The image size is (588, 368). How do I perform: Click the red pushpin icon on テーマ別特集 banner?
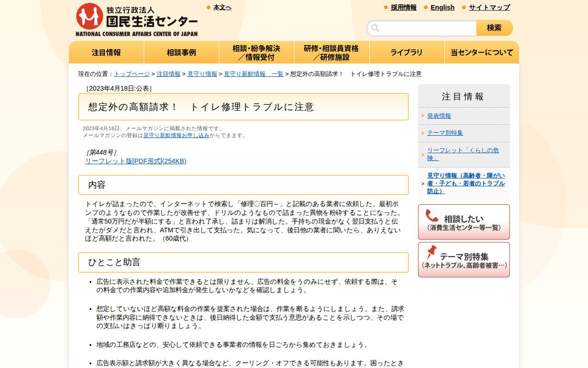tap(431, 253)
